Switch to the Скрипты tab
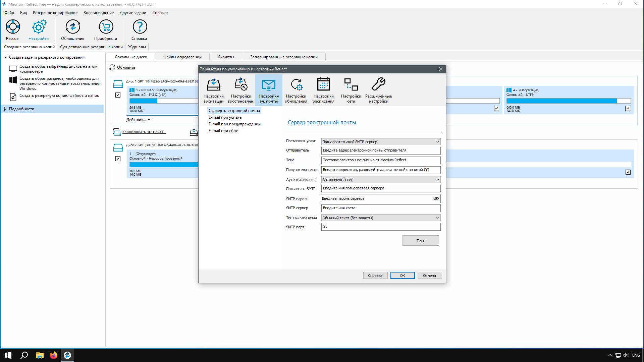 pos(226,57)
